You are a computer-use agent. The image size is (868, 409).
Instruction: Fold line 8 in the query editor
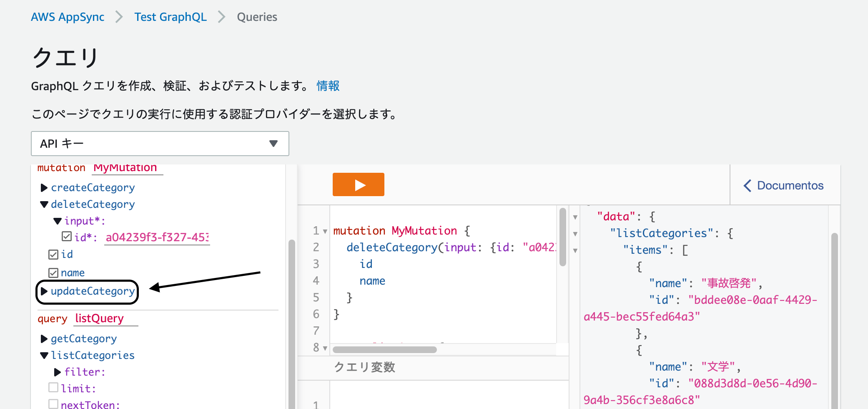click(325, 348)
